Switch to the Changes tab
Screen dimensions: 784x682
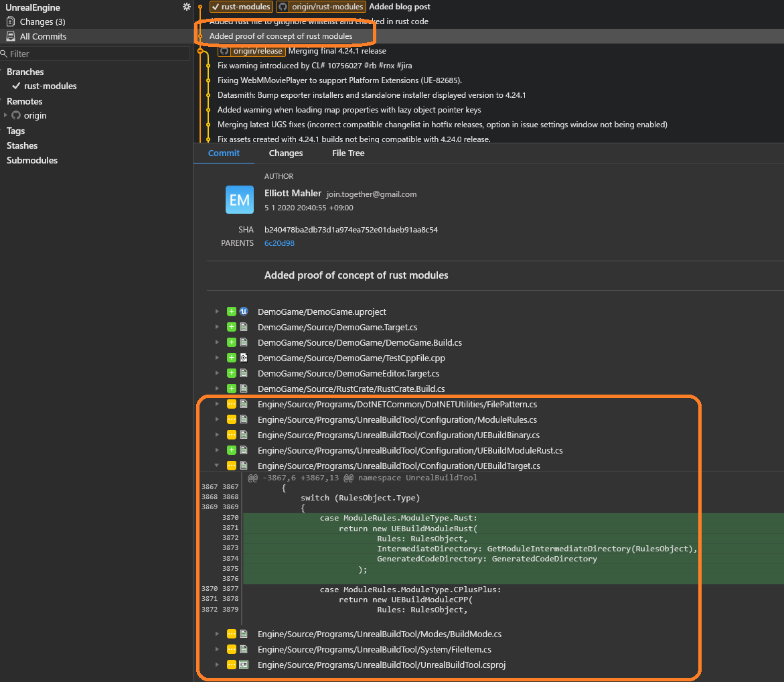point(285,153)
